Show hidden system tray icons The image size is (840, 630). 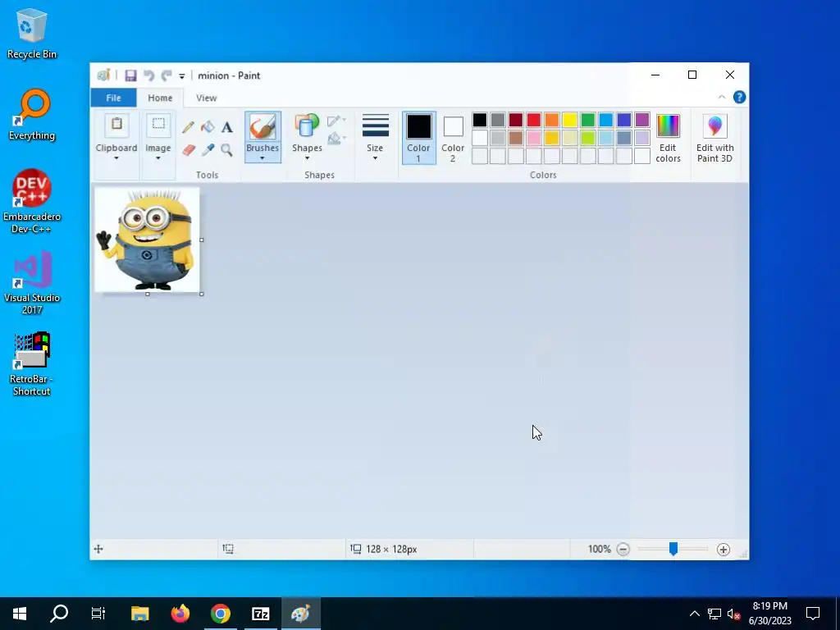click(x=694, y=614)
